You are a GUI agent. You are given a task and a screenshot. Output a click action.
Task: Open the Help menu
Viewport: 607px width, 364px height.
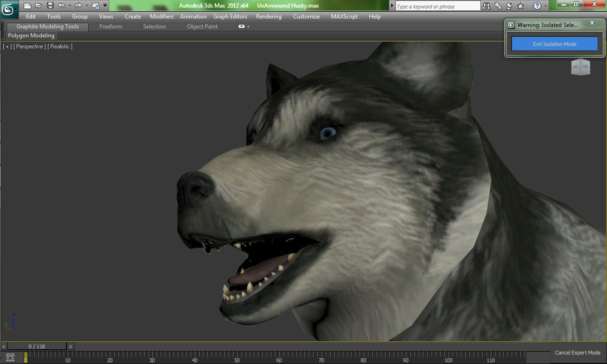pos(375,16)
